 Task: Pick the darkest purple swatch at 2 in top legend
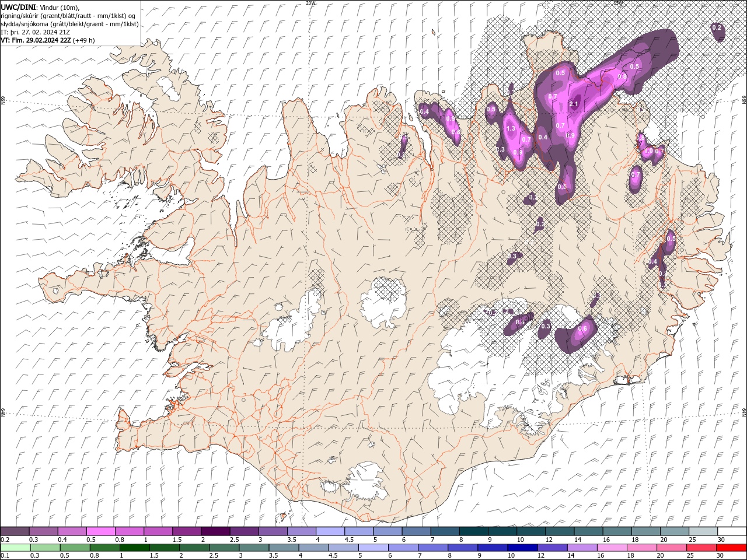215,531
